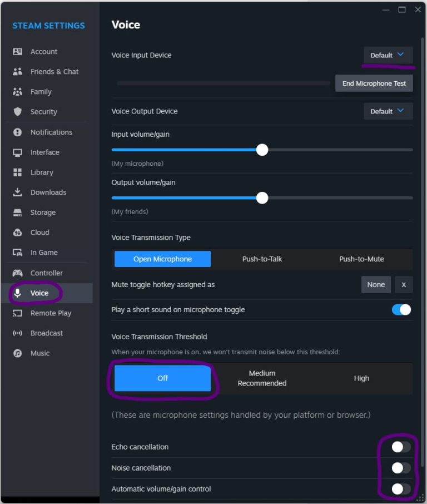The height and width of the screenshot is (504, 427).
Task: Click the None hotkey assignment button
Action: point(376,284)
